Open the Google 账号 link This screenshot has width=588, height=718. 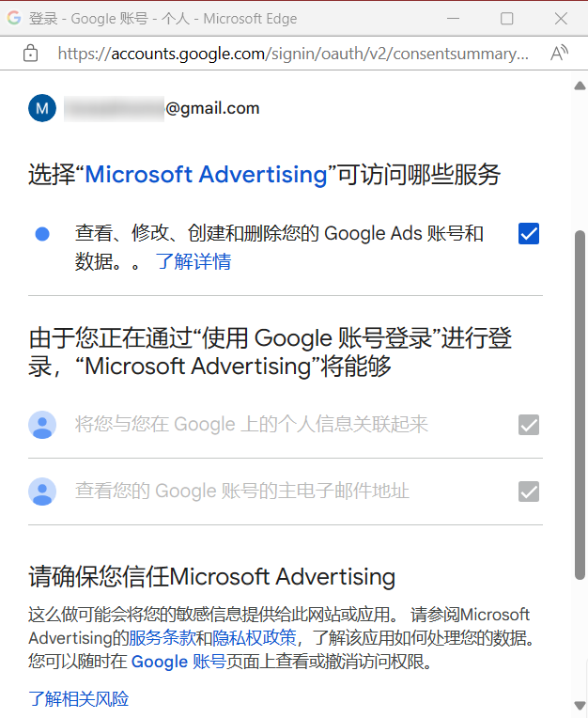pyautogui.click(x=178, y=662)
